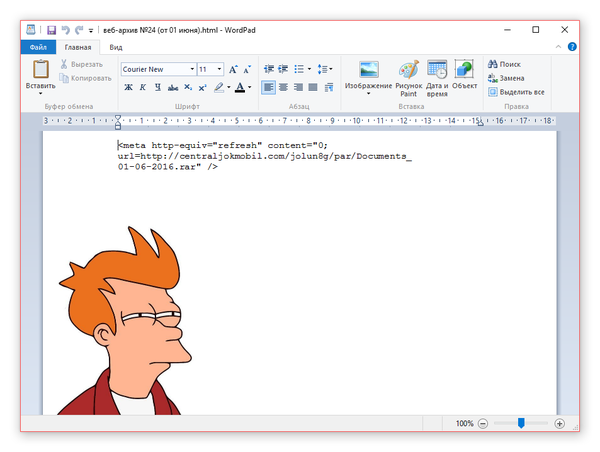Toggle left text alignment
This screenshot has width=600, height=452.
[x=268, y=88]
